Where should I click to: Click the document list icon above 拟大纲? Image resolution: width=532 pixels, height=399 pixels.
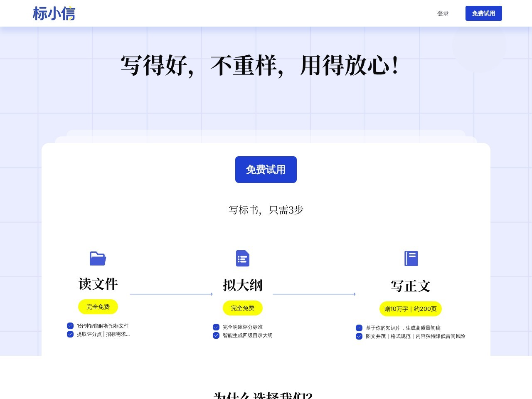coord(243,259)
